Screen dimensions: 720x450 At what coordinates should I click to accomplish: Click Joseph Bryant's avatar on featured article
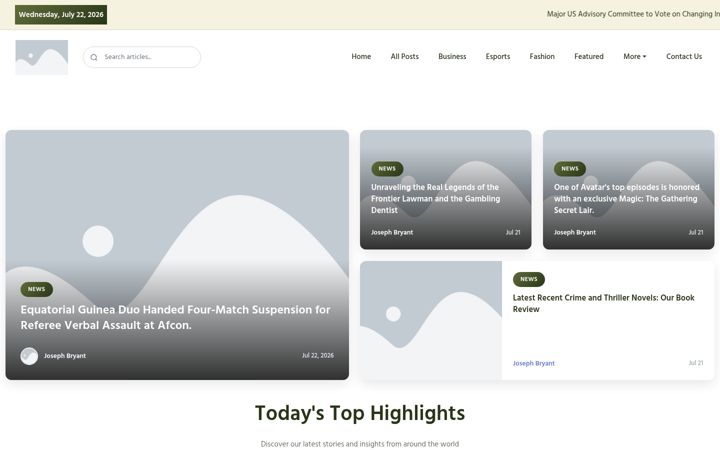tap(29, 356)
